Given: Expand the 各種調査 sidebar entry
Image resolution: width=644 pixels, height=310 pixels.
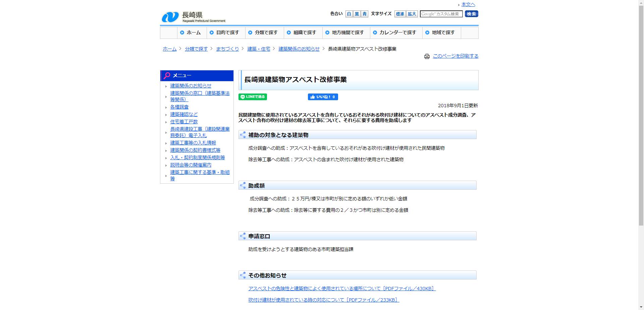Looking at the screenshot, I should (x=179, y=107).
